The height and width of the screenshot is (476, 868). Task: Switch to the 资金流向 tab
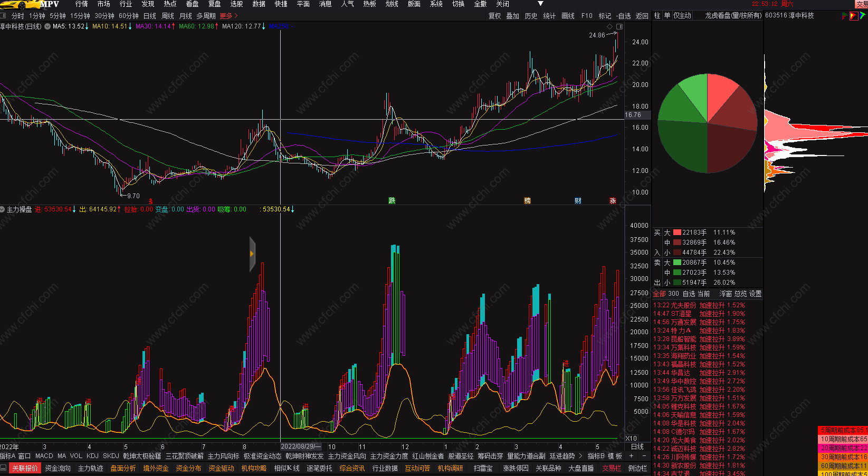point(58,468)
